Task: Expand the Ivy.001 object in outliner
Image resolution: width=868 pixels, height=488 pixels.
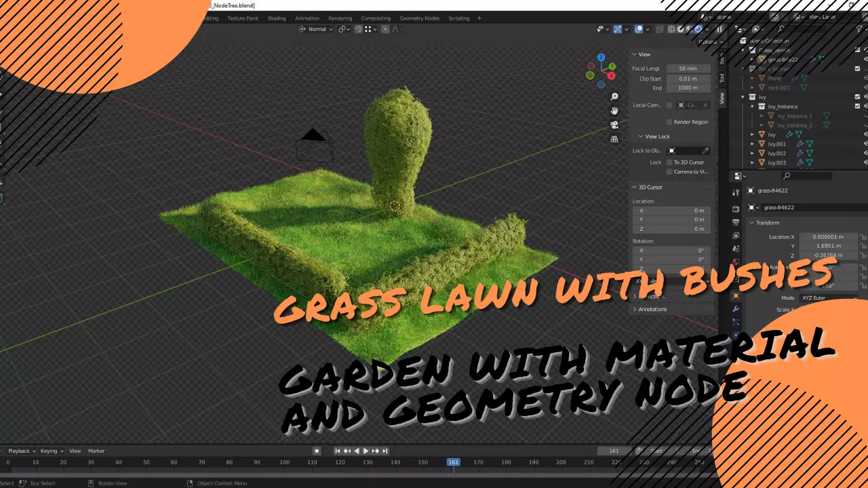Action: click(x=752, y=144)
